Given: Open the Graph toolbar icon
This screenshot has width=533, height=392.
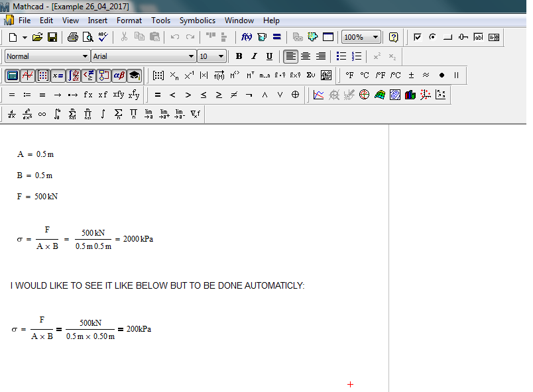Looking at the screenshot, I should (28, 75).
